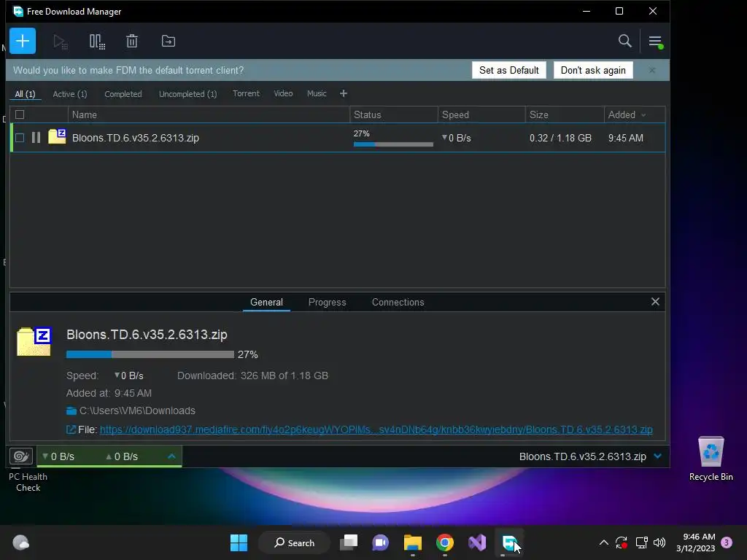Screen dimensions: 747x560
Task: Click notification badge showing 3
Action: pos(727,542)
